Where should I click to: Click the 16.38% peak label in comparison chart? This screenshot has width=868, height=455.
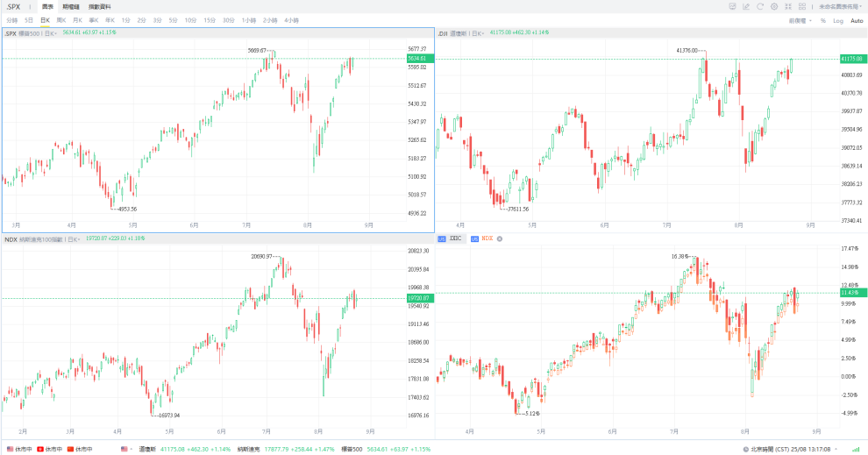[679, 256]
